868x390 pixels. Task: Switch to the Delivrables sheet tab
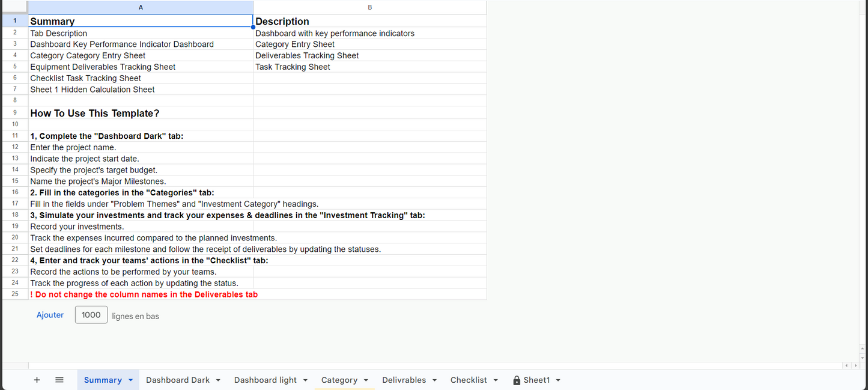[x=404, y=380]
